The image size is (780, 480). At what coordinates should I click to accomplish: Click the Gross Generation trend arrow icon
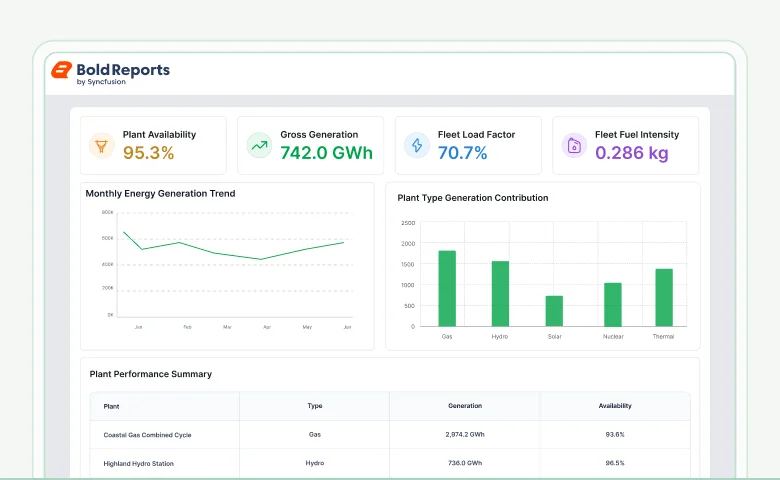259,146
